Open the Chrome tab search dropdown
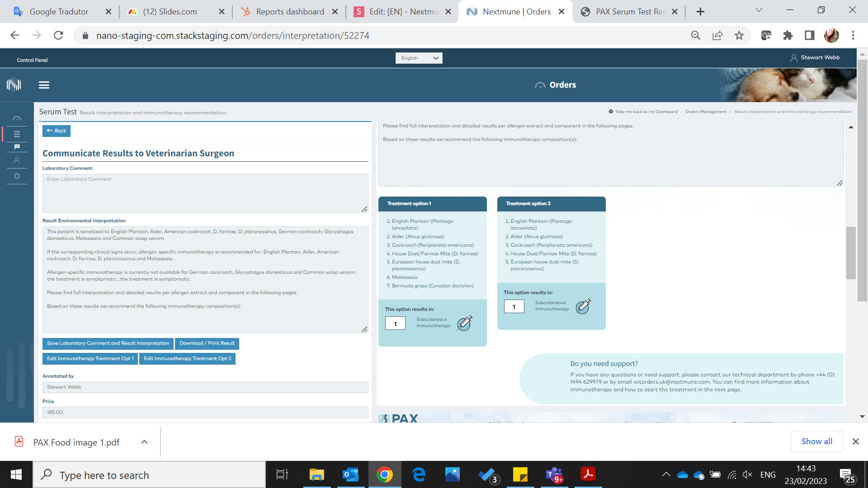This screenshot has height=488, width=868. pyautogui.click(x=759, y=10)
